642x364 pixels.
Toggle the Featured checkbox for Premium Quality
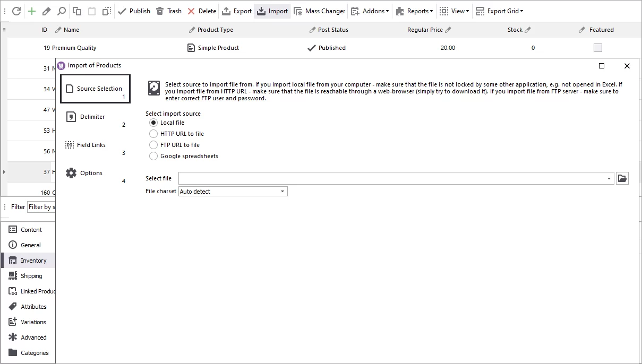coord(597,47)
